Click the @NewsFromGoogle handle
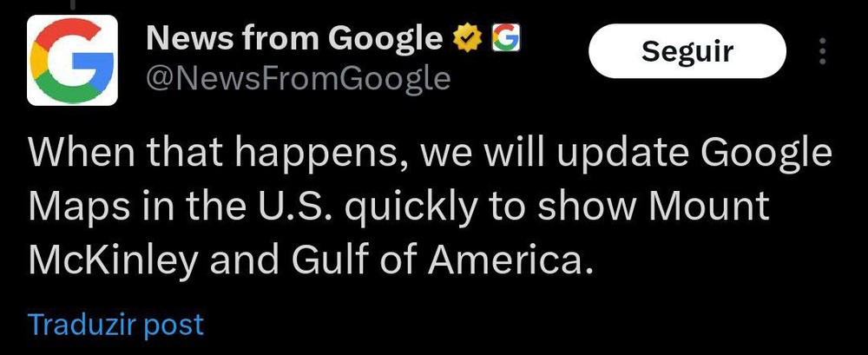Viewport: 868px width, 355px height. pyautogui.click(x=298, y=79)
